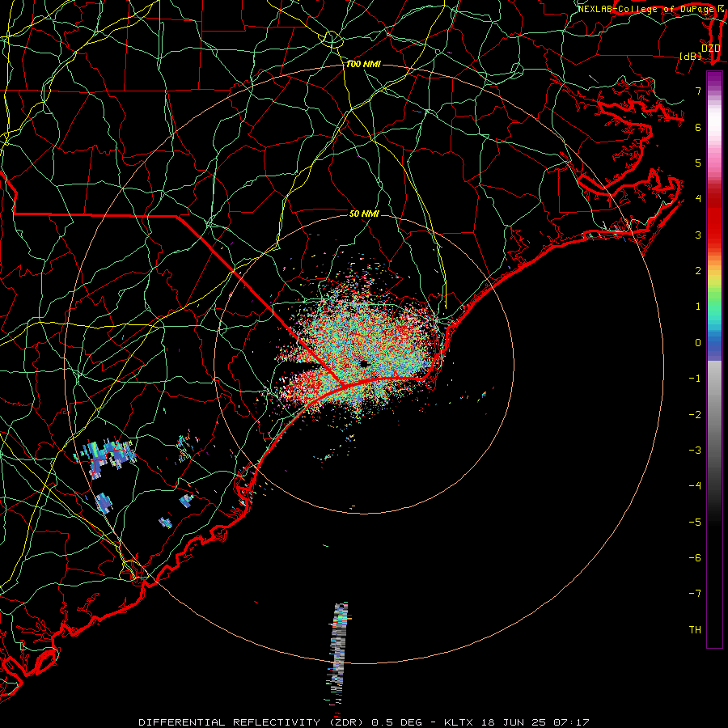Click the -3 dB scale label
Screen dimensions: 728x728
coord(695,451)
